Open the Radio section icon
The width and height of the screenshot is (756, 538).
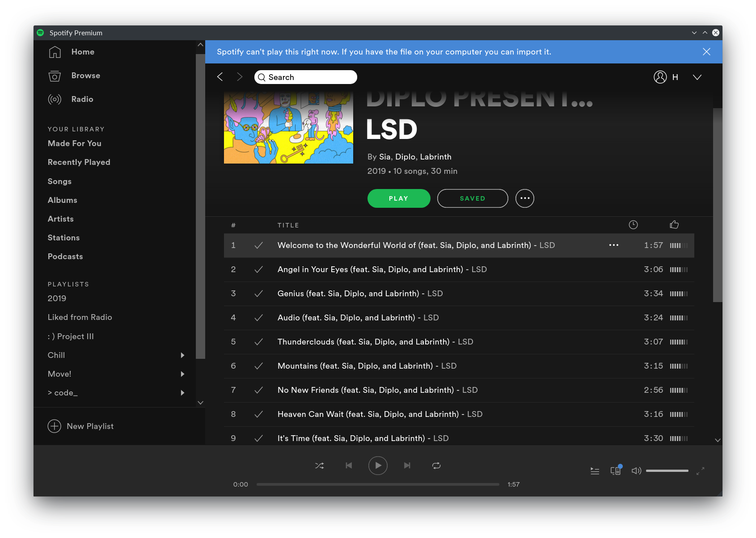(55, 99)
